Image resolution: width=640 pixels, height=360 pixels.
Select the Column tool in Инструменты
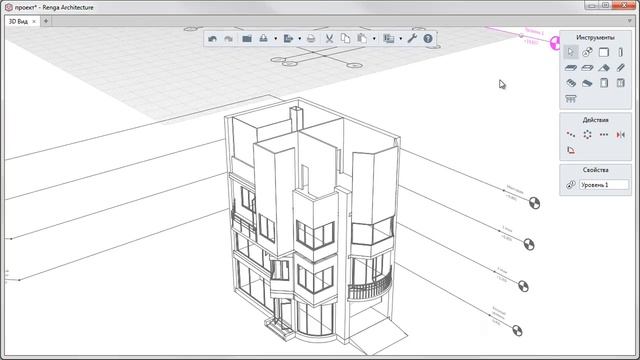point(620,52)
